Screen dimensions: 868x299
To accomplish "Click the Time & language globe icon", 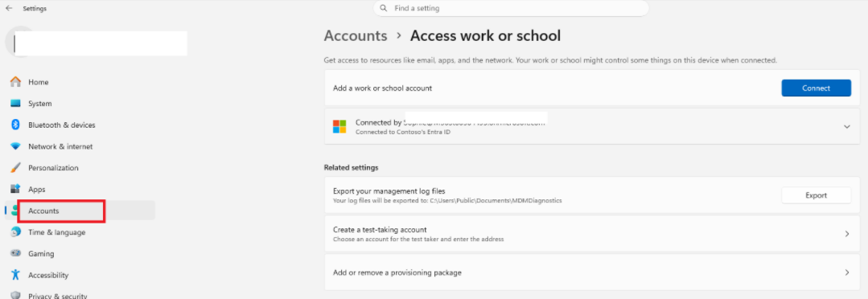I will click(x=15, y=232).
